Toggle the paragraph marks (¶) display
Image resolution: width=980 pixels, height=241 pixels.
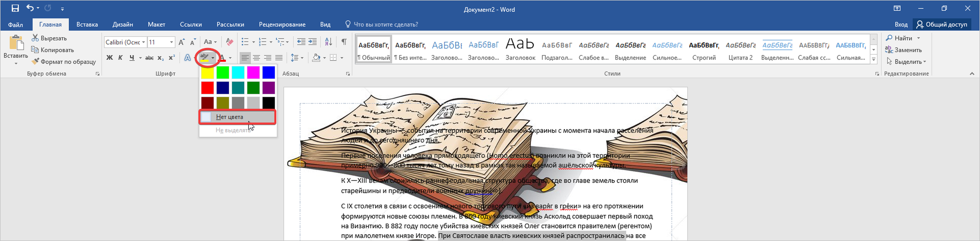[344, 42]
